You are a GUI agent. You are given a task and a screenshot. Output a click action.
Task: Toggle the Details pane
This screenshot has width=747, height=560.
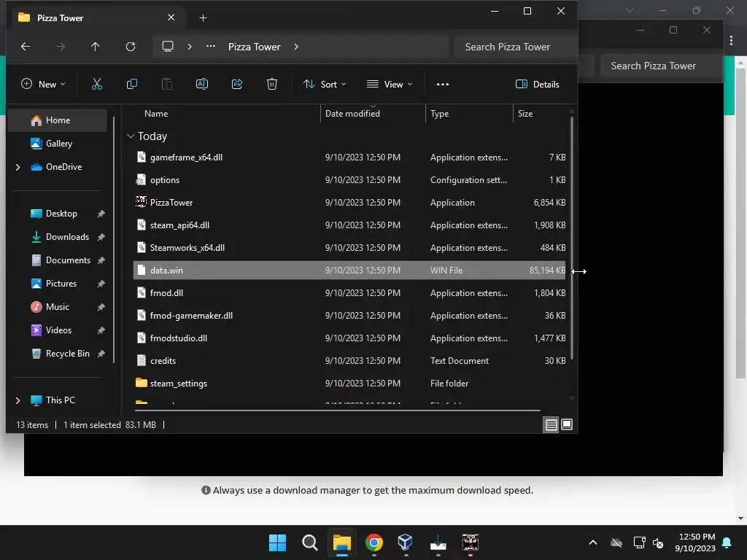click(538, 85)
